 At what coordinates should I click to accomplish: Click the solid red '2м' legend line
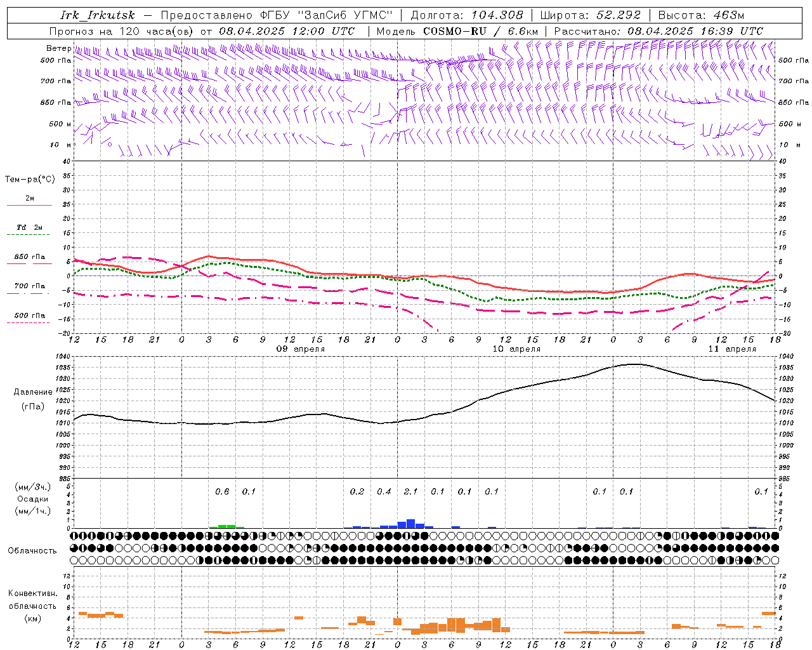[x=29, y=205]
